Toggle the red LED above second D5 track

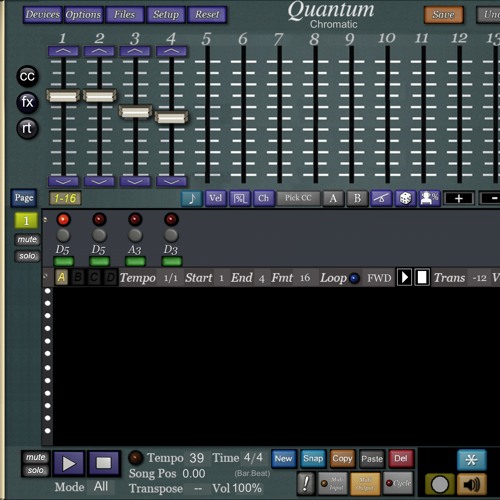(99, 220)
